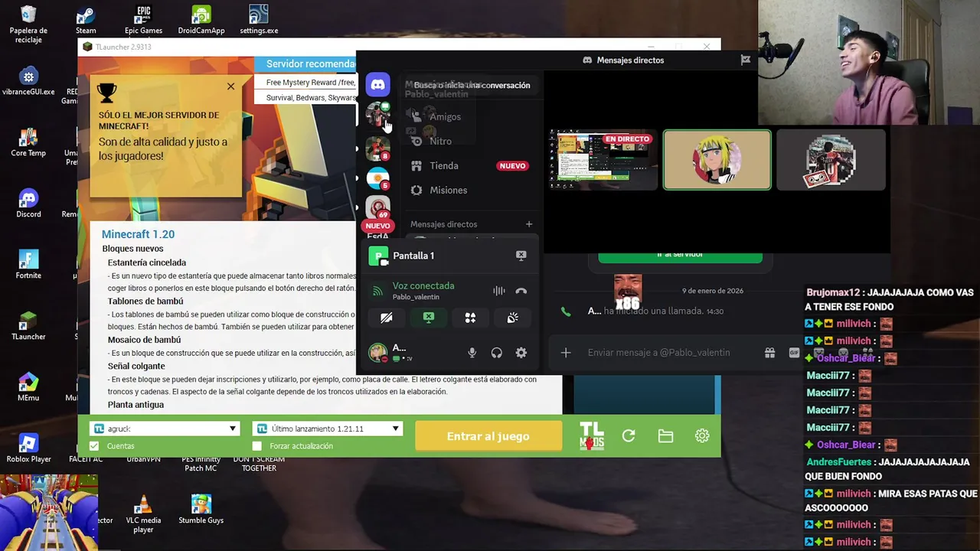The image size is (980, 551).
Task: Click the Minecraft 1.20 heading
Action: tap(138, 234)
